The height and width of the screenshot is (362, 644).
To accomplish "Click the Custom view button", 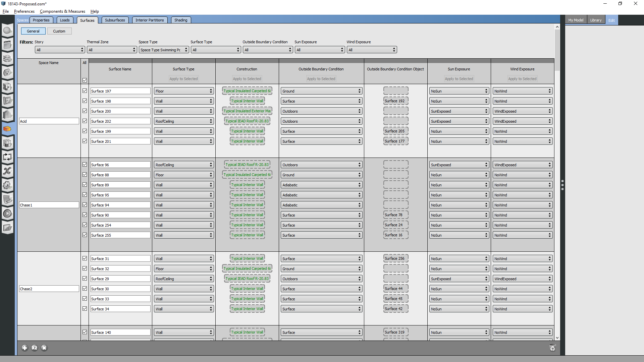I will pyautogui.click(x=59, y=31).
